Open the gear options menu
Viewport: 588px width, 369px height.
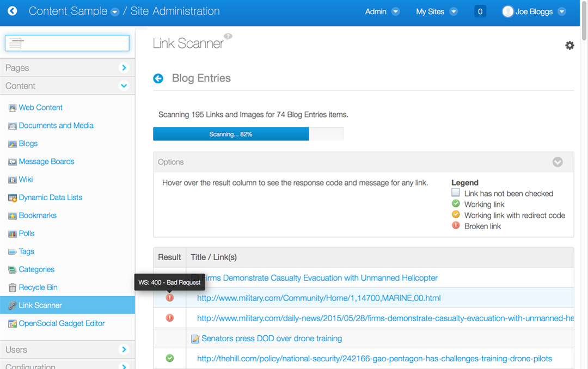tap(569, 45)
